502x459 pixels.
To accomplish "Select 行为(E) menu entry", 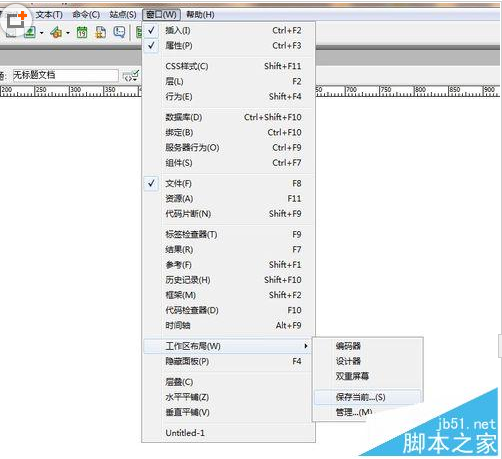I will (x=229, y=97).
